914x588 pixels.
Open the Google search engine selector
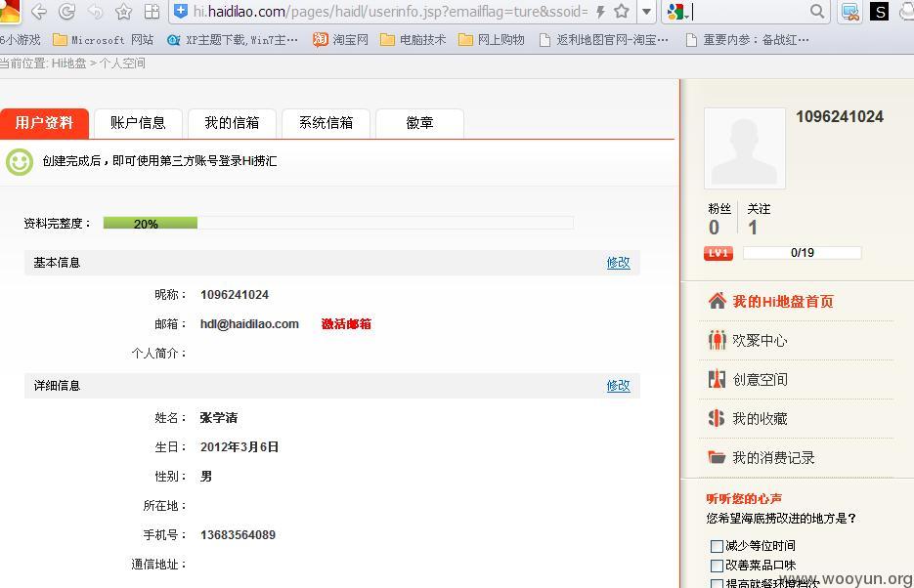tap(678, 11)
